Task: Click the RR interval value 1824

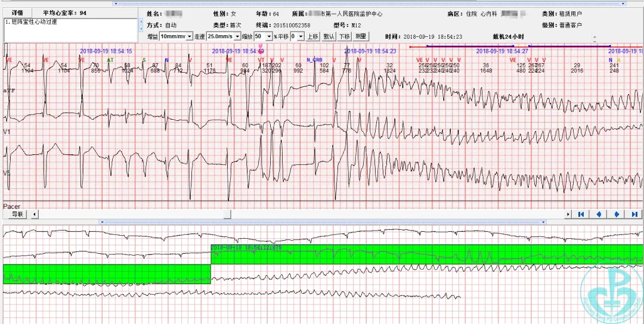Action: tap(390, 70)
